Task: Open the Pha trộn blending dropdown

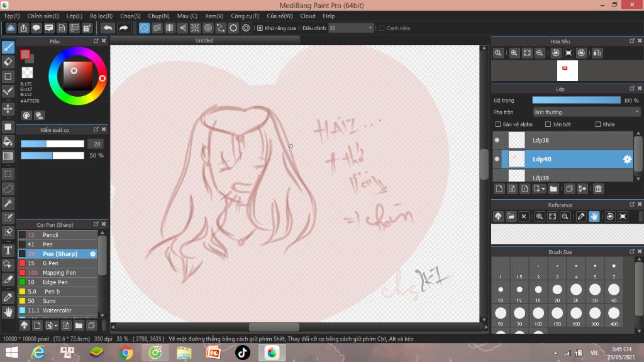Action: tap(586, 112)
